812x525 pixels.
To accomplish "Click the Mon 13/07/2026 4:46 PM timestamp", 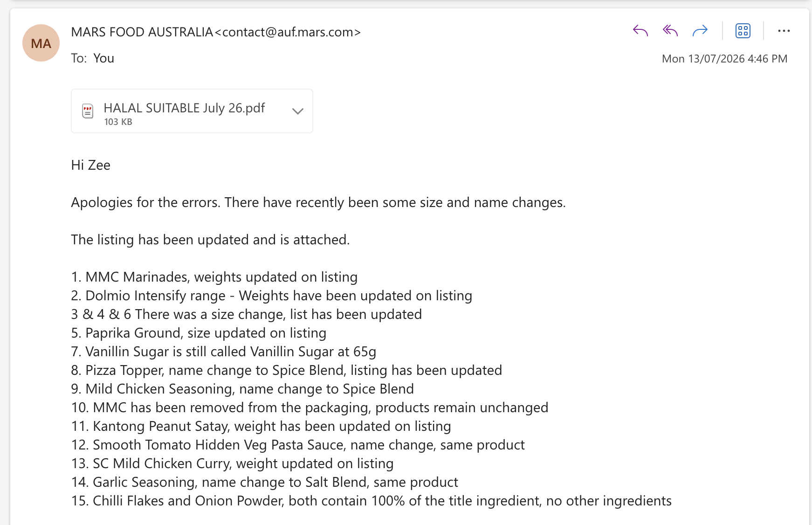I will point(724,59).
